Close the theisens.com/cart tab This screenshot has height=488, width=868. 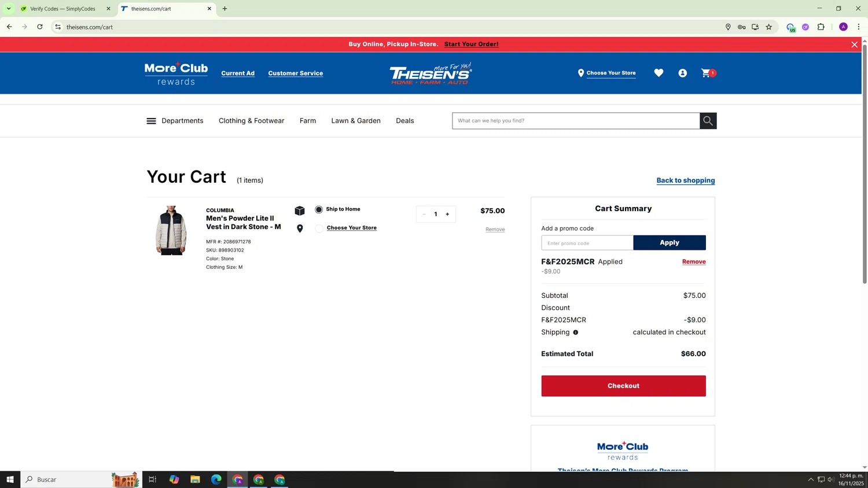tap(209, 9)
